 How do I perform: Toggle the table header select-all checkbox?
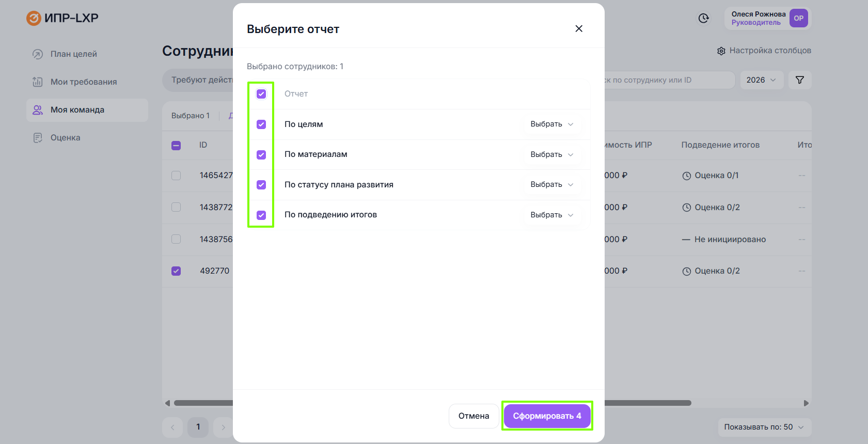tap(176, 146)
